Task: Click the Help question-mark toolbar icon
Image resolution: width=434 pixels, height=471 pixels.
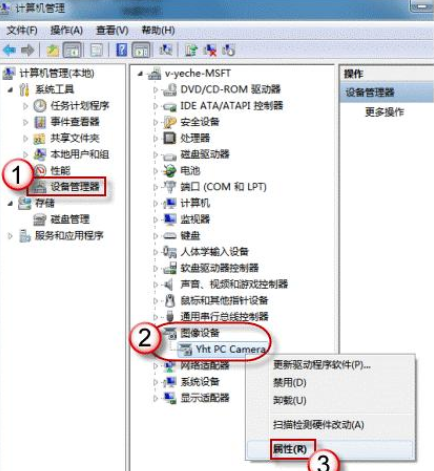Action: [x=121, y=50]
